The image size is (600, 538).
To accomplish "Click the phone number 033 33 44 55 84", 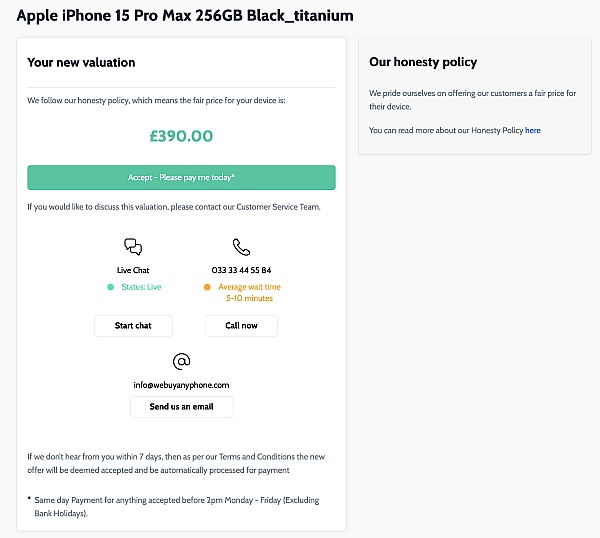I will [241, 270].
